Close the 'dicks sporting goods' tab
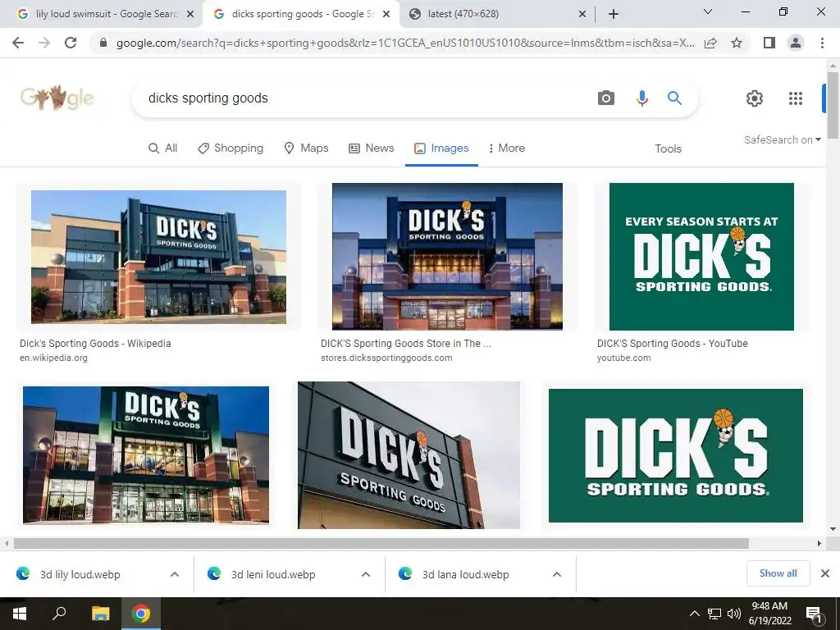840x630 pixels. pos(386,15)
